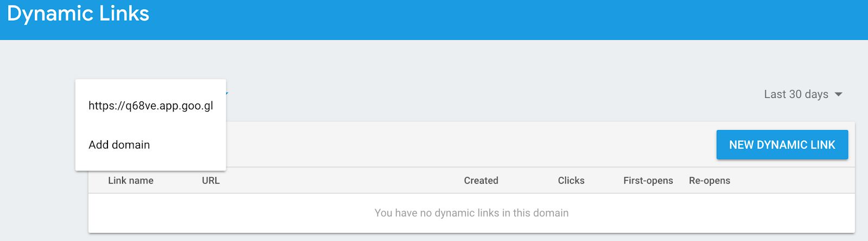Image resolution: width=868 pixels, height=241 pixels.
Task: Sort by Re-opens column header
Action: coord(710,180)
